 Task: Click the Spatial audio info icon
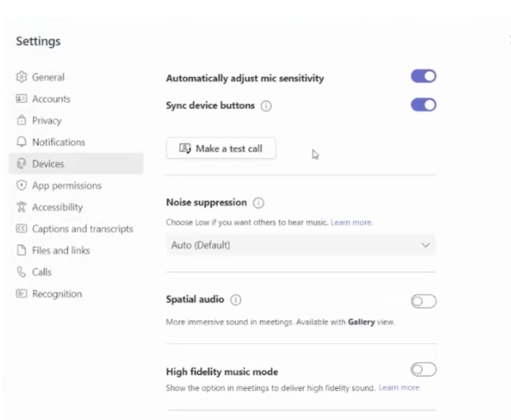(236, 300)
